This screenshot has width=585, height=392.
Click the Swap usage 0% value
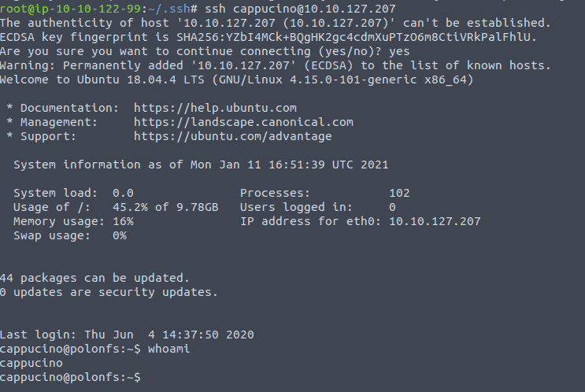[120, 235]
